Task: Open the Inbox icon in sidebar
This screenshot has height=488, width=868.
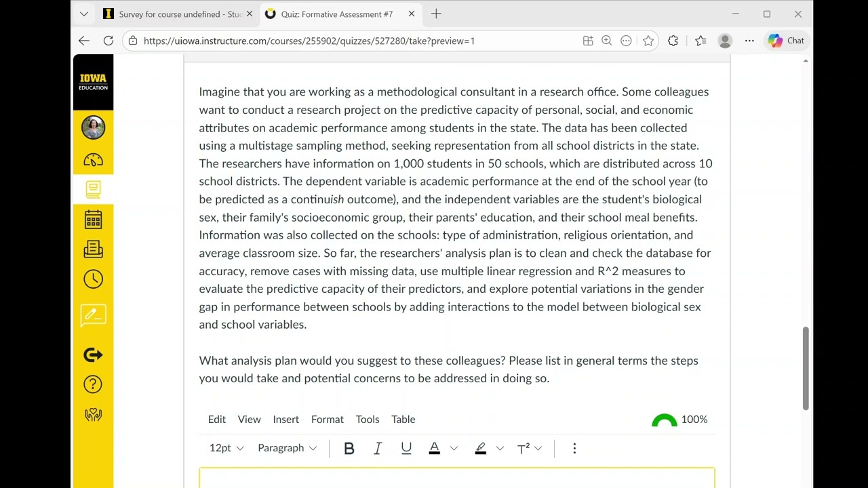Action: (94, 249)
